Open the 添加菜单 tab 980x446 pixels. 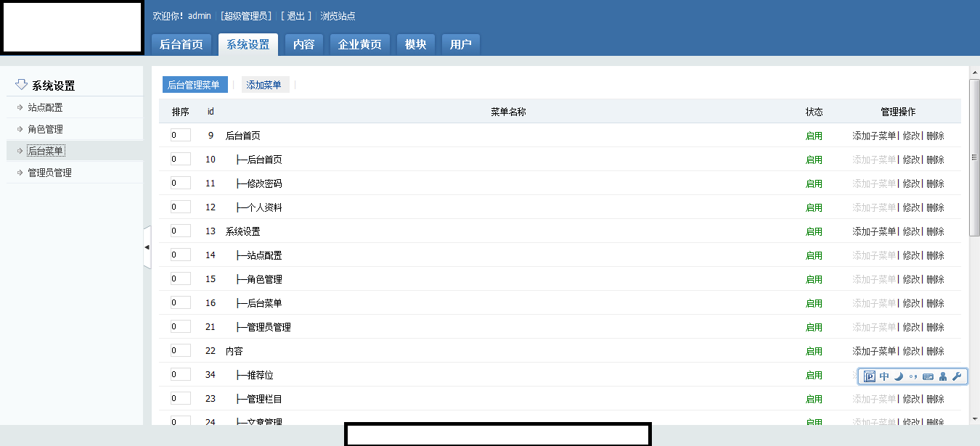(x=264, y=85)
